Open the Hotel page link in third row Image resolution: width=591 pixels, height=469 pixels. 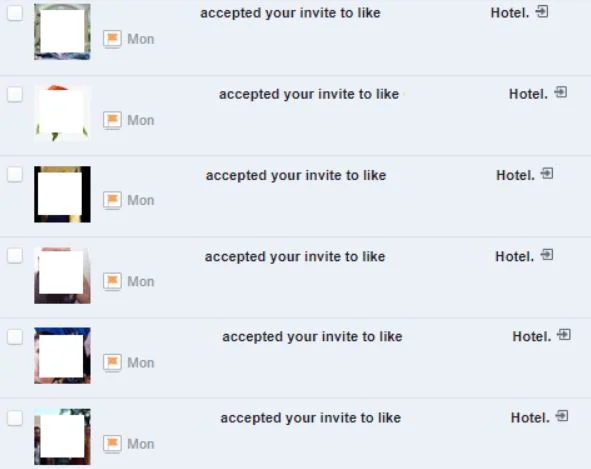tap(515, 175)
